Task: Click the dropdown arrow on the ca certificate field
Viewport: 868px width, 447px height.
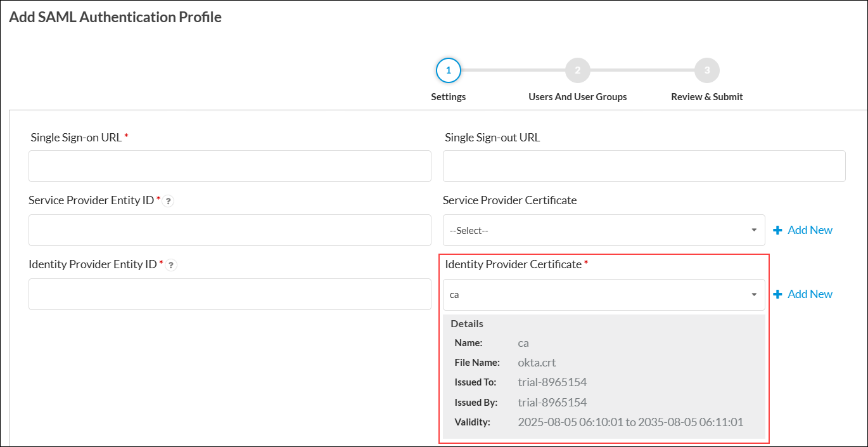Action: tap(754, 294)
